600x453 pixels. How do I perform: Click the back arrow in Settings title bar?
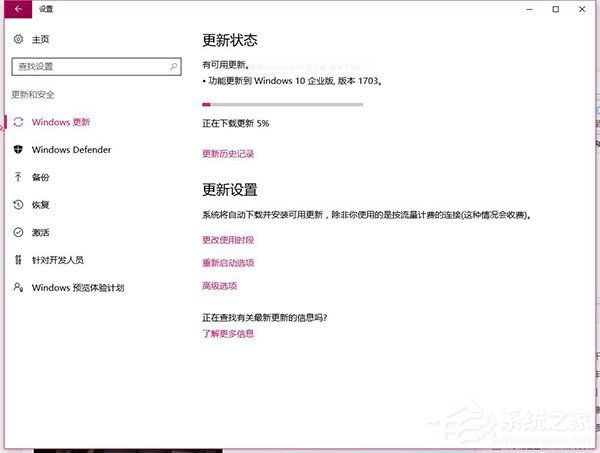click(18, 9)
